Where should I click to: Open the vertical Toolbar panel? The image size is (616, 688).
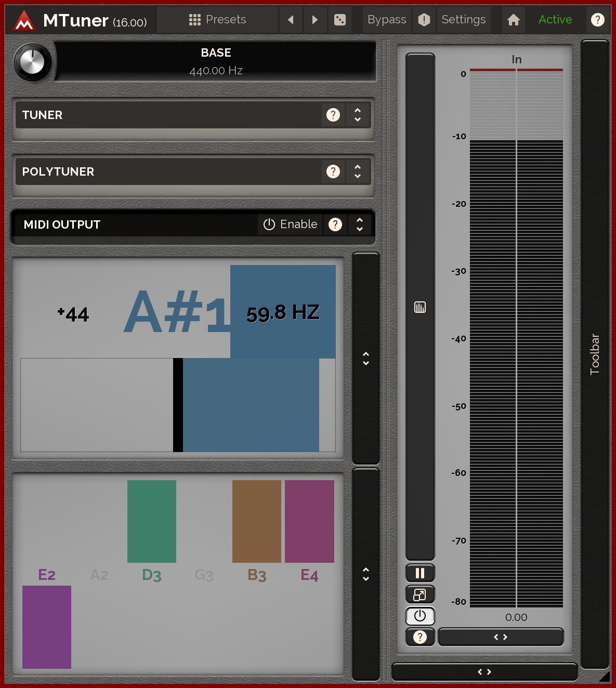(595, 354)
